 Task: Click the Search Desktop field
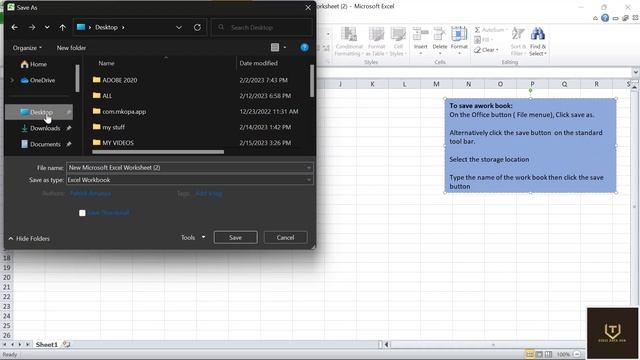tap(262, 27)
